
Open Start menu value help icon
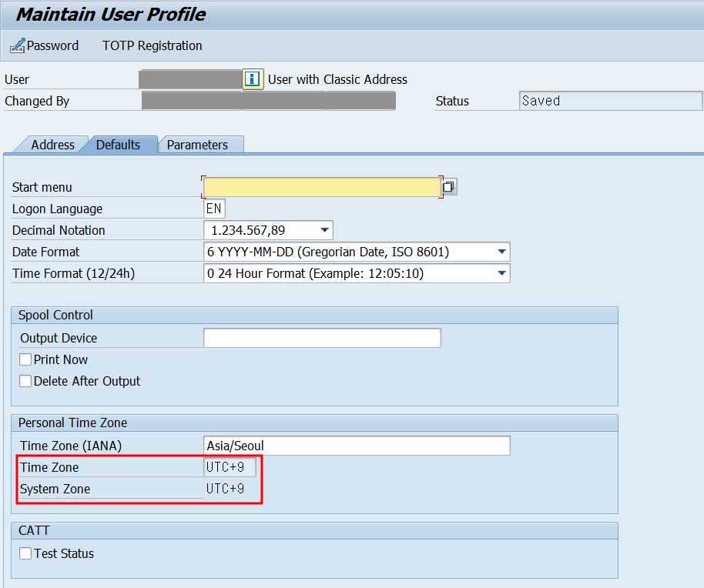[449, 186]
